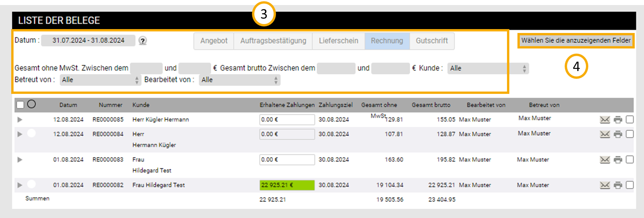Select the checkbox for invoice RE0000082
Screen dimensions: 644x218
pos(630,185)
